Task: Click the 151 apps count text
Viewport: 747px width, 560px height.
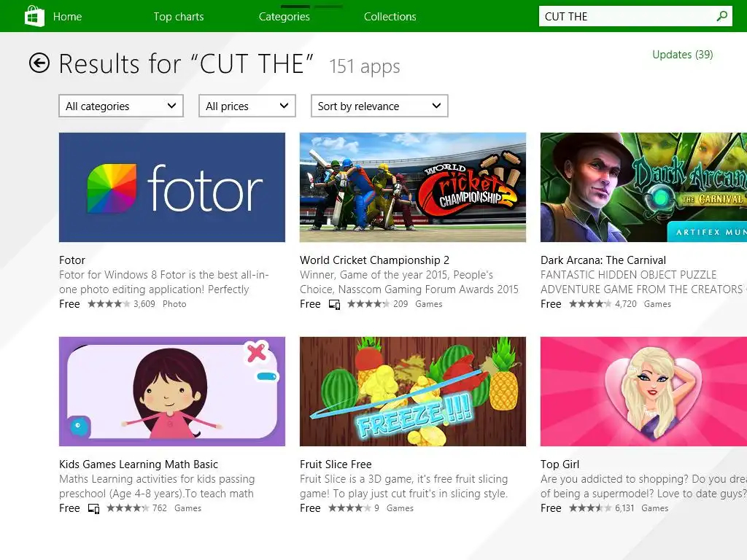Action: [365, 66]
